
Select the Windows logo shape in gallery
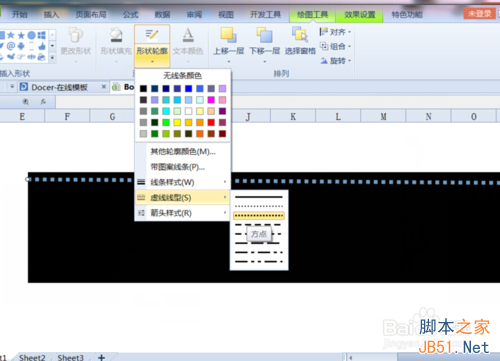[x=42, y=35]
